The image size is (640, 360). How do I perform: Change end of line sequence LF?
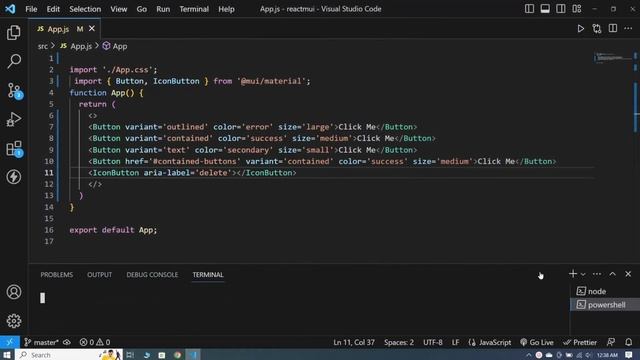tap(455, 342)
